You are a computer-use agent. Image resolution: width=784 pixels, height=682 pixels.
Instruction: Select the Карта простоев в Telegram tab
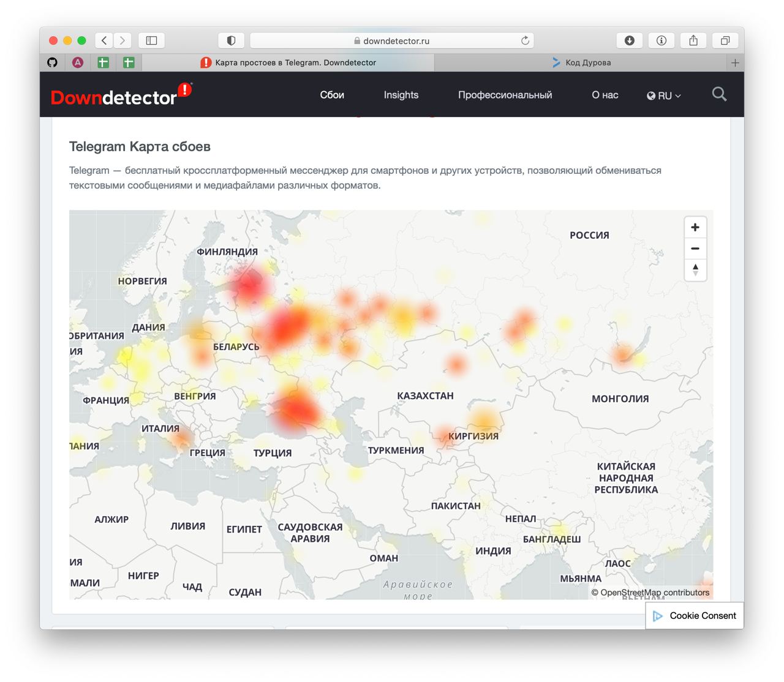pos(288,62)
